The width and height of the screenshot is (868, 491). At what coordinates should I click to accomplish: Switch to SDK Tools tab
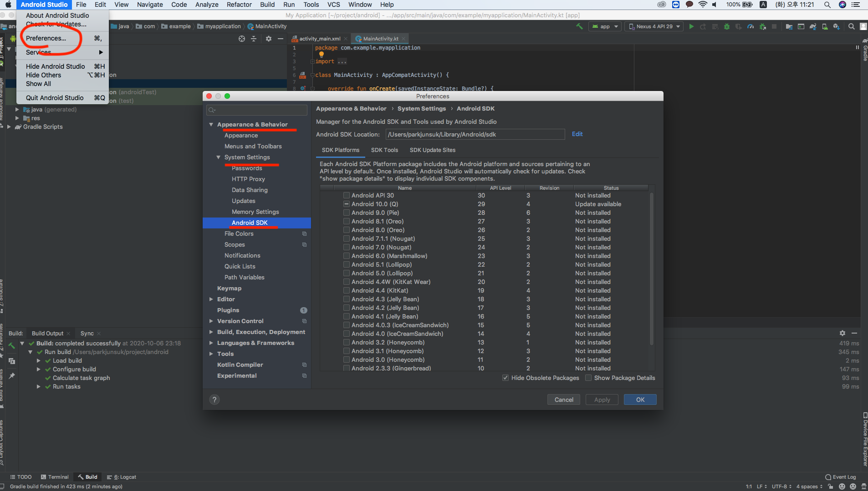coord(384,150)
